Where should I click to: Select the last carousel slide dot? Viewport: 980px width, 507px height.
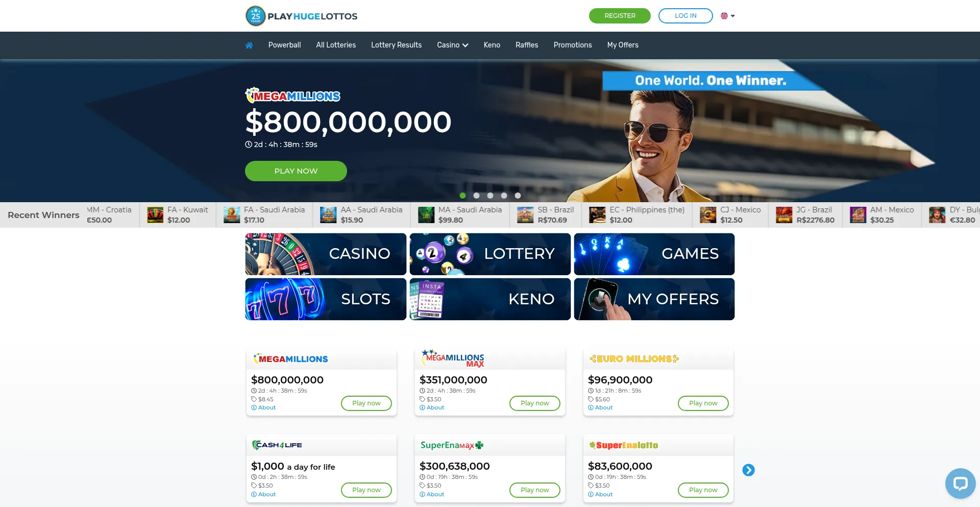[x=518, y=196]
